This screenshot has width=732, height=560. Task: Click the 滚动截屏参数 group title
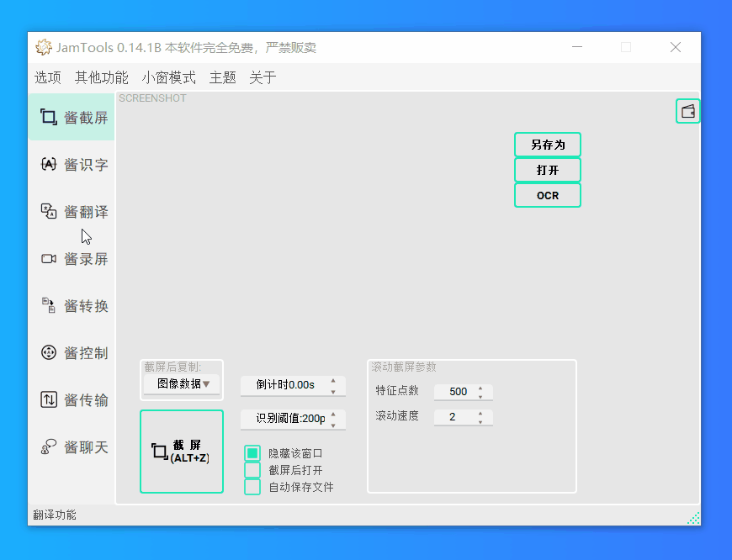click(404, 367)
